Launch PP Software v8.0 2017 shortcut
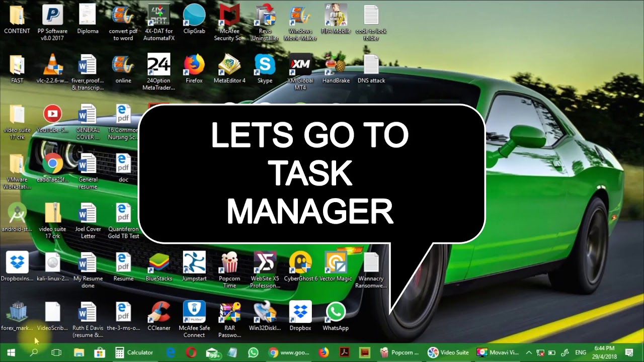Viewport: 644px width, 362px height. pyautogui.click(x=52, y=23)
